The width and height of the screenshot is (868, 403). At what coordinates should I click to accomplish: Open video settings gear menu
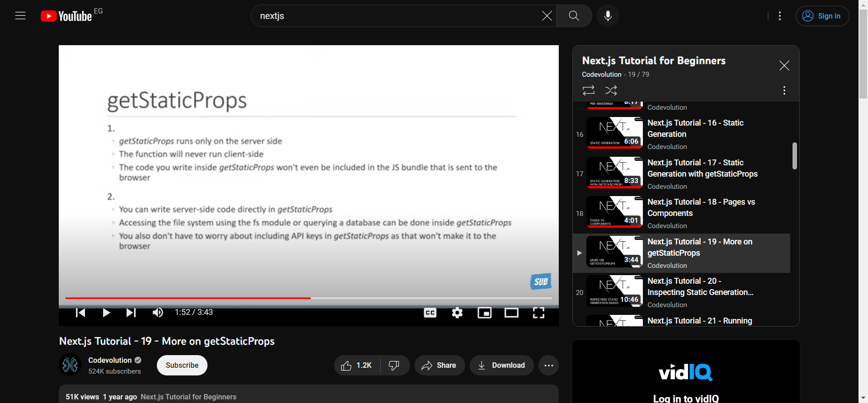pyautogui.click(x=457, y=313)
